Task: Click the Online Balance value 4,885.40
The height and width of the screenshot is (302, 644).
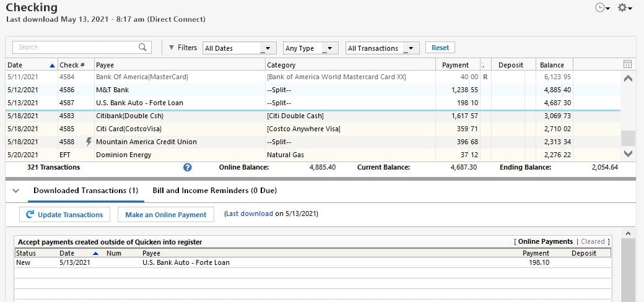Action: (x=322, y=168)
